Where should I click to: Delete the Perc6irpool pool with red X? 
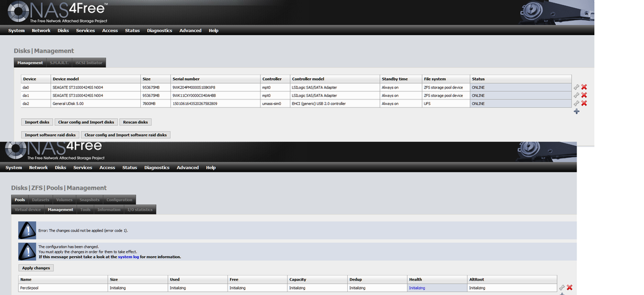pos(570,287)
